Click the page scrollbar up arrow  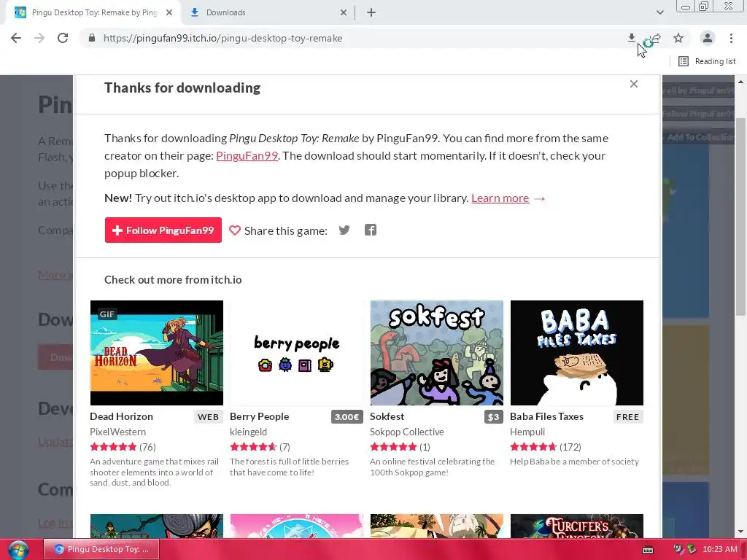coord(740,82)
